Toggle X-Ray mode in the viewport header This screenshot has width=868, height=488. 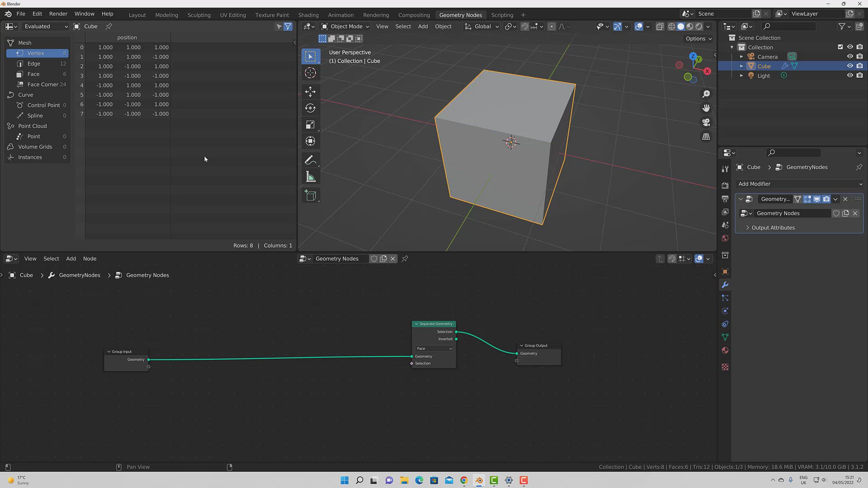point(660,26)
